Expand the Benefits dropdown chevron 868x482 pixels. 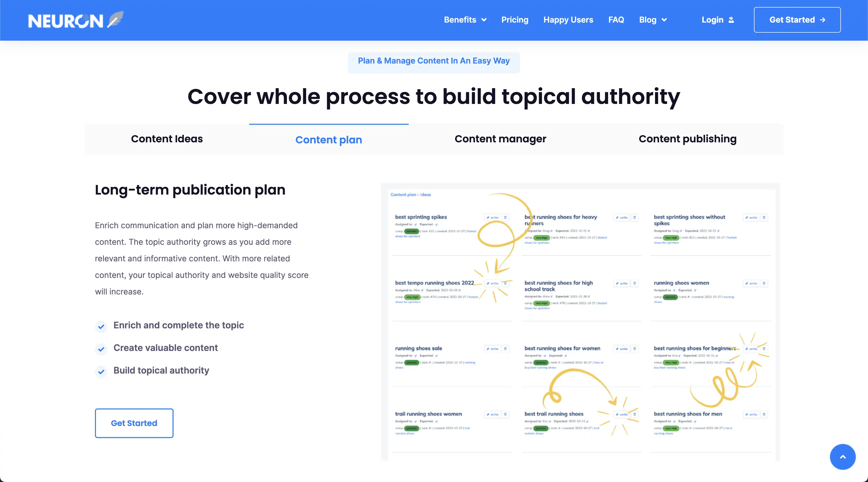coord(484,20)
